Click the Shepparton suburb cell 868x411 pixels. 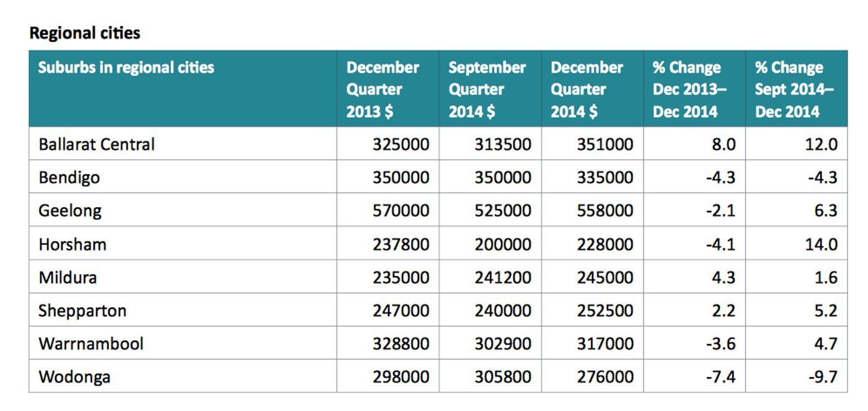click(x=82, y=310)
